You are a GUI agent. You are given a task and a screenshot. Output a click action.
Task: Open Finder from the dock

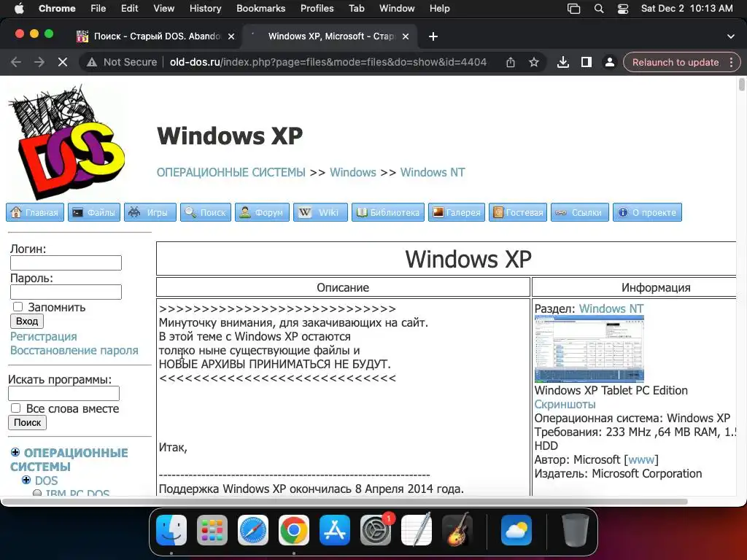171,530
